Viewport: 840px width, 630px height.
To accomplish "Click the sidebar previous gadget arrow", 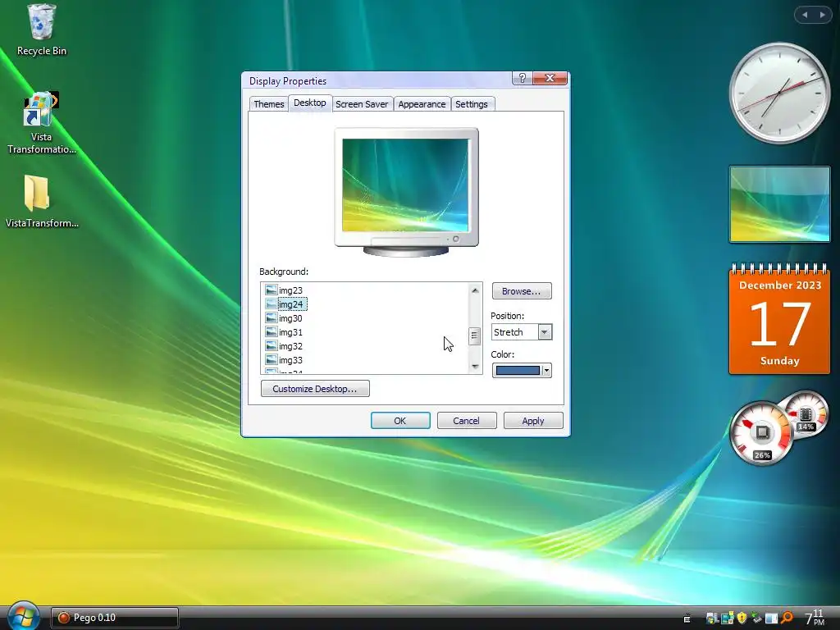I will pyautogui.click(x=805, y=15).
